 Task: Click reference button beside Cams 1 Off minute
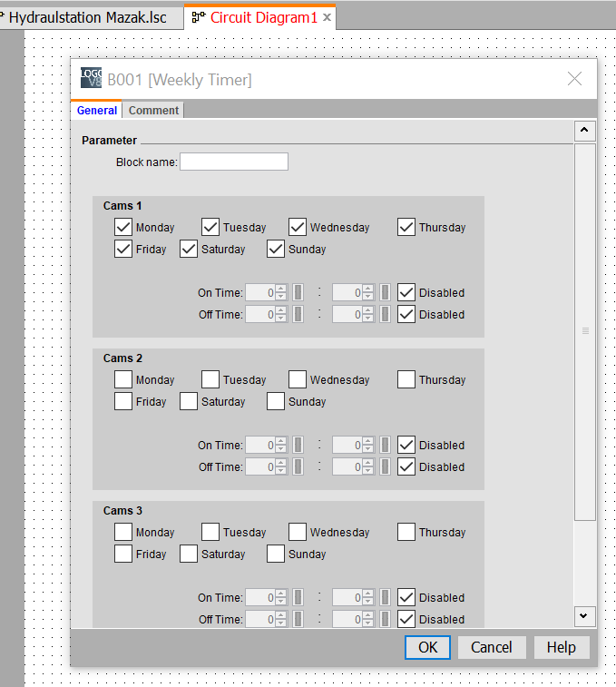tap(385, 315)
